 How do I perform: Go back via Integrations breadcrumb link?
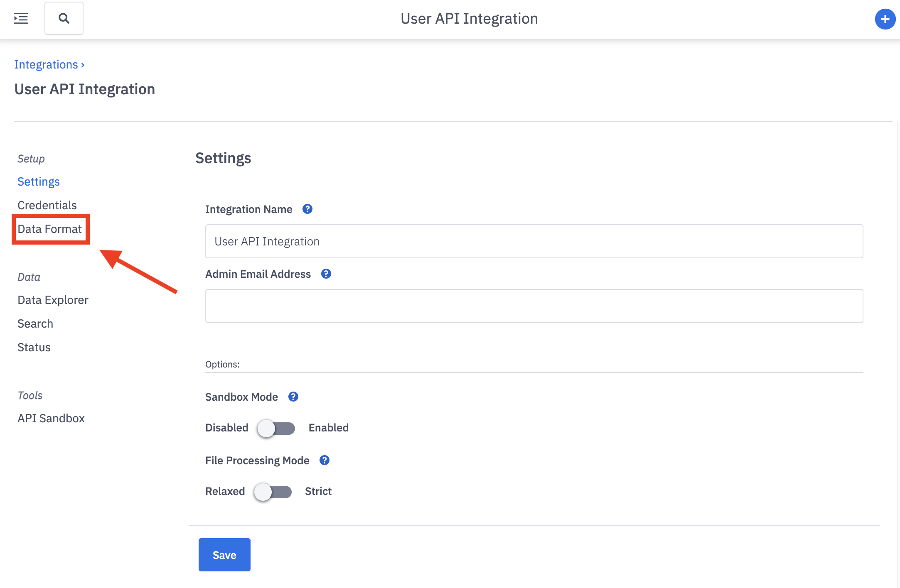point(46,64)
